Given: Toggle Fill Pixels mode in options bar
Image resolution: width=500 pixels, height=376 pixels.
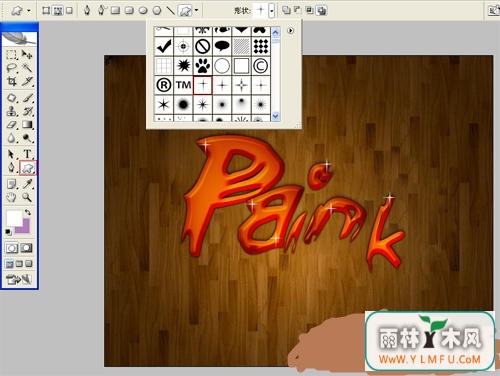Looking at the screenshot, I should tap(69, 10).
